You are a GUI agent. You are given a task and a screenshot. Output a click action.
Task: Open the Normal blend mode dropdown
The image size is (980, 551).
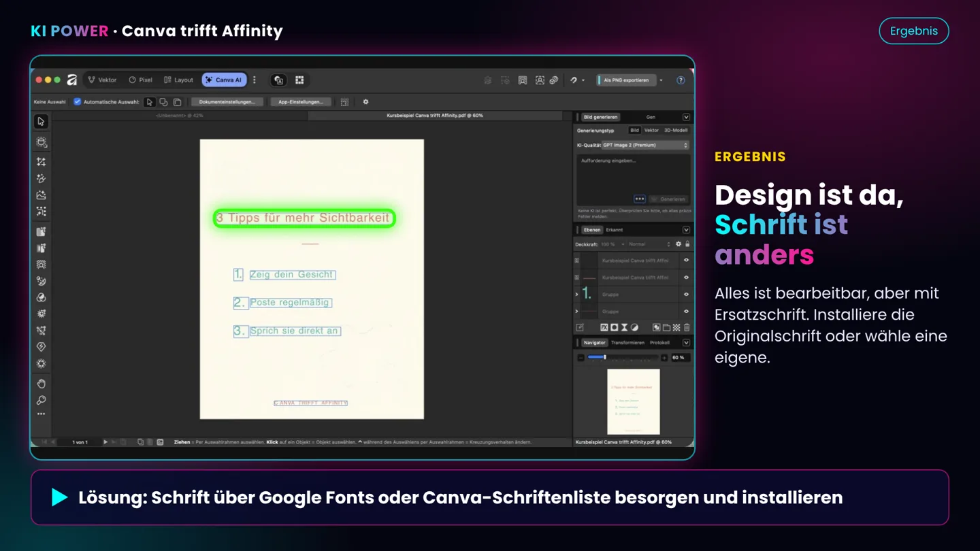649,244
